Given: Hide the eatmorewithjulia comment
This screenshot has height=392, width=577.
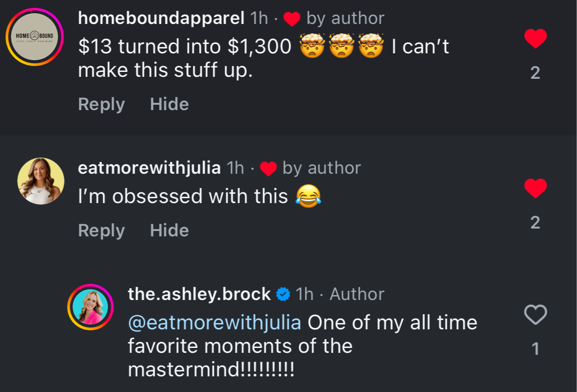Looking at the screenshot, I should (x=169, y=231).
